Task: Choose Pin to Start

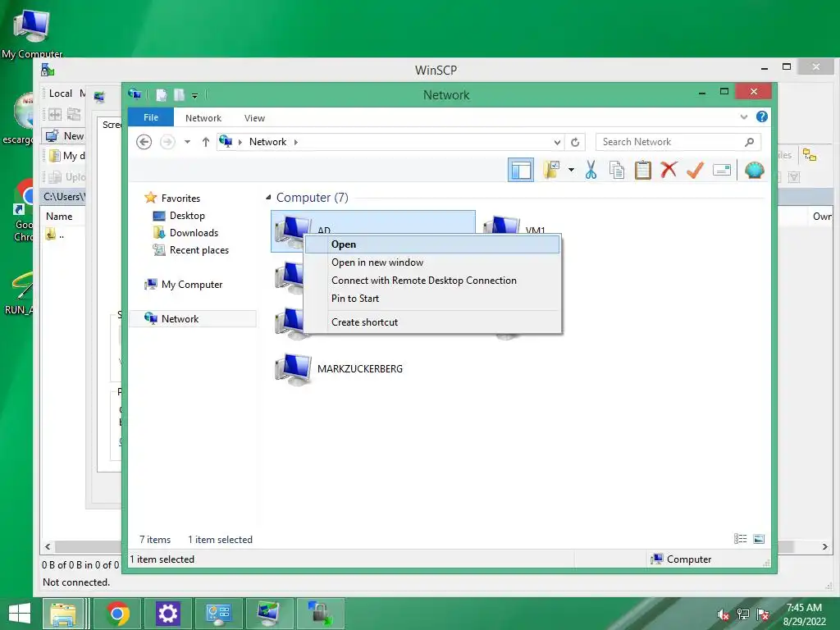Action: coord(432,299)
